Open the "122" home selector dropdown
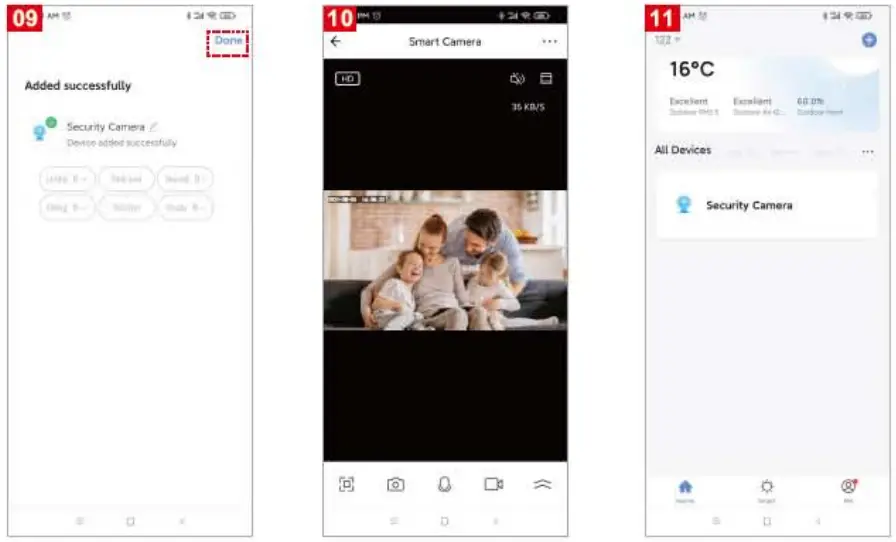Screen dimensions: 896x542 [x=667, y=39]
